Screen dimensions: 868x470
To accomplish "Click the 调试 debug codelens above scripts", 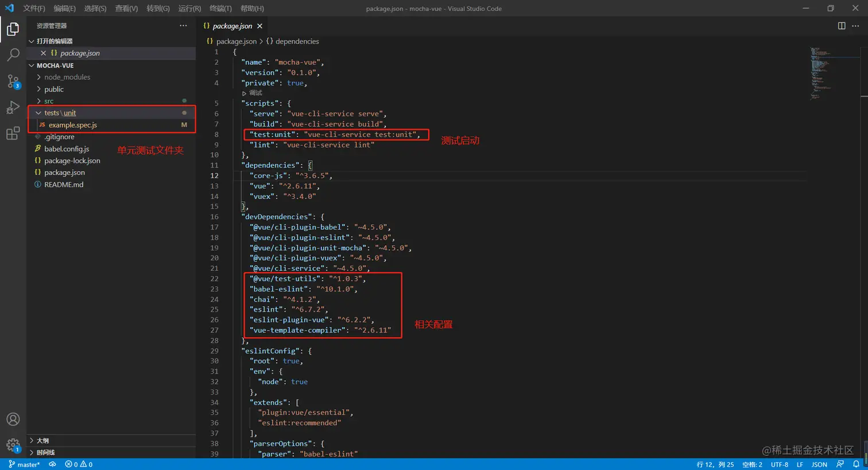I will (x=253, y=93).
